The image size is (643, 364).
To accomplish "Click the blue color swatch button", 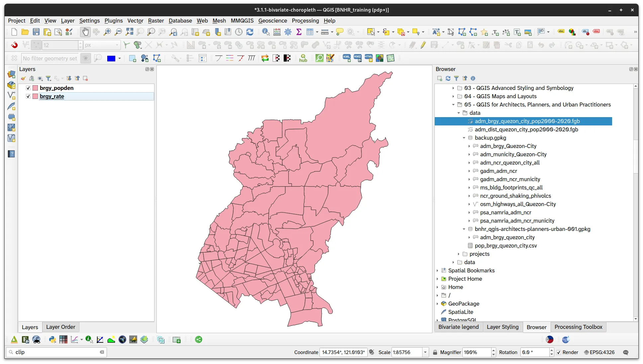I will 111,58.
